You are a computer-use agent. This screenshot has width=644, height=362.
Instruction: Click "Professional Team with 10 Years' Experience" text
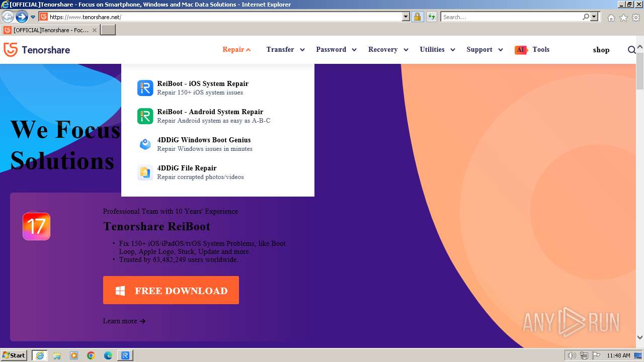pyautogui.click(x=171, y=211)
